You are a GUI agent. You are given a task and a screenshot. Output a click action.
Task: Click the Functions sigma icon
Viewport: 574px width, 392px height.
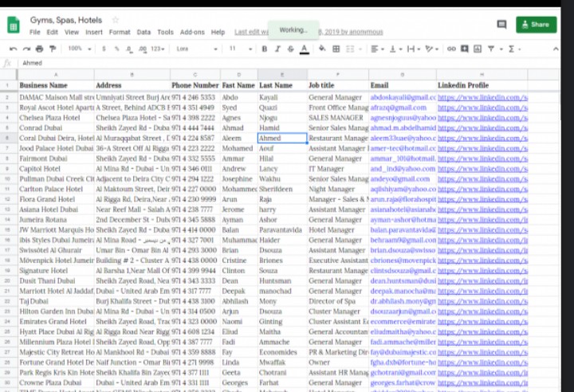pyautogui.click(x=511, y=49)
